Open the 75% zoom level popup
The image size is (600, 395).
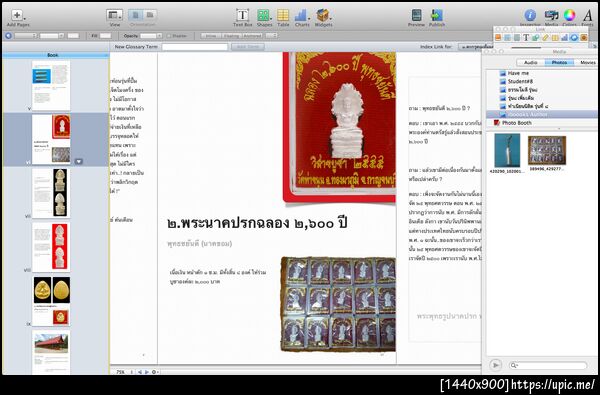[124, 372]
